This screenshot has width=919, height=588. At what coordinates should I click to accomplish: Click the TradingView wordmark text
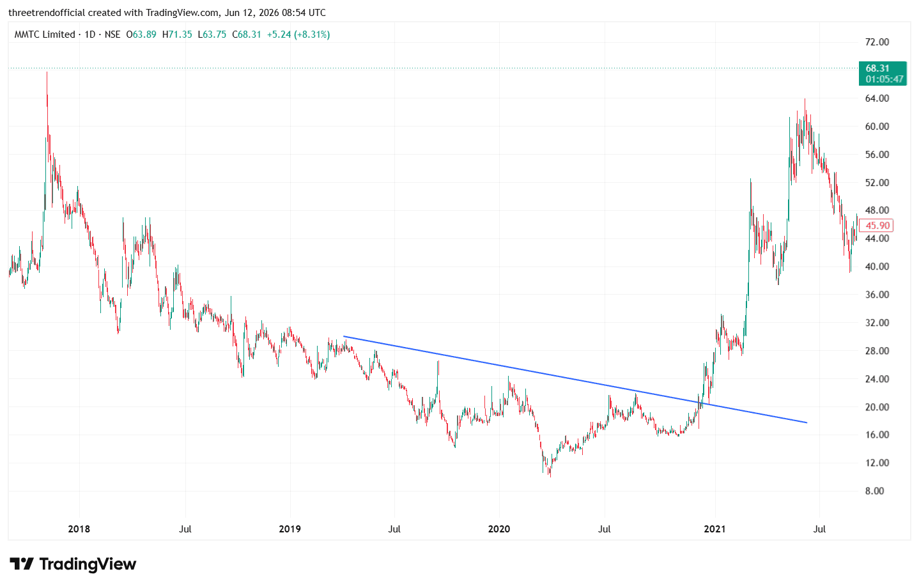click(88, 564)
